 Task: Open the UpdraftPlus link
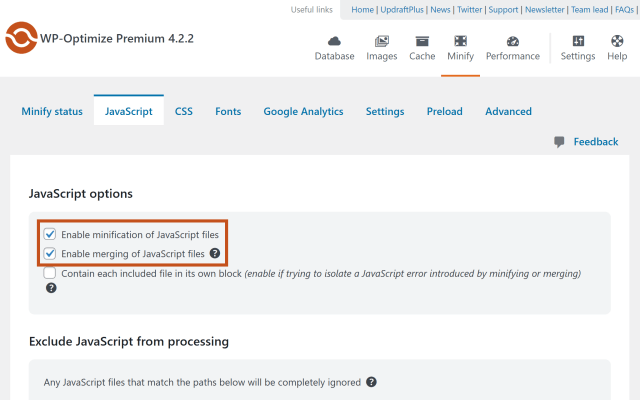coord(402,10)
